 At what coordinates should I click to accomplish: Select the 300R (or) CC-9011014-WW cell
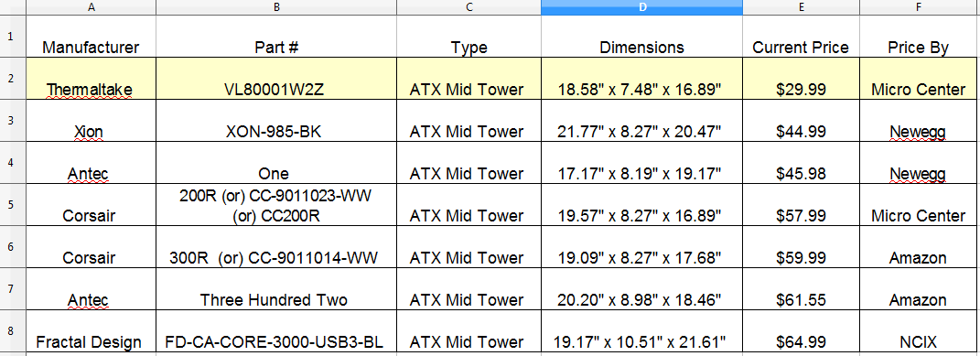(276, 247)
